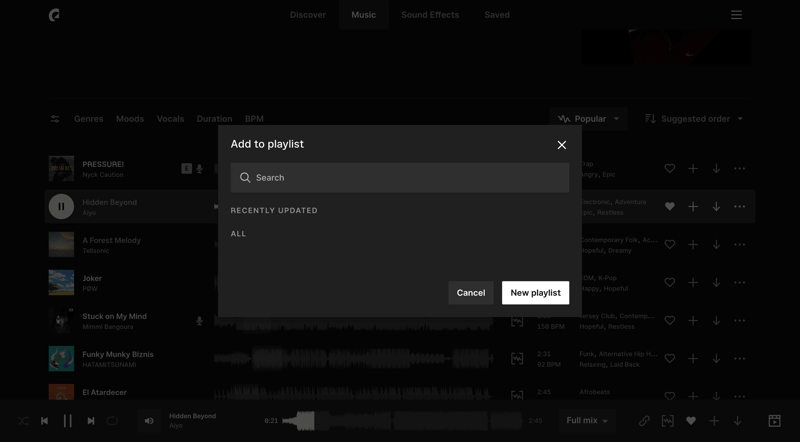Copy link icon in player bar
This screenshot has width=800, height=442.
coord(644,421)
